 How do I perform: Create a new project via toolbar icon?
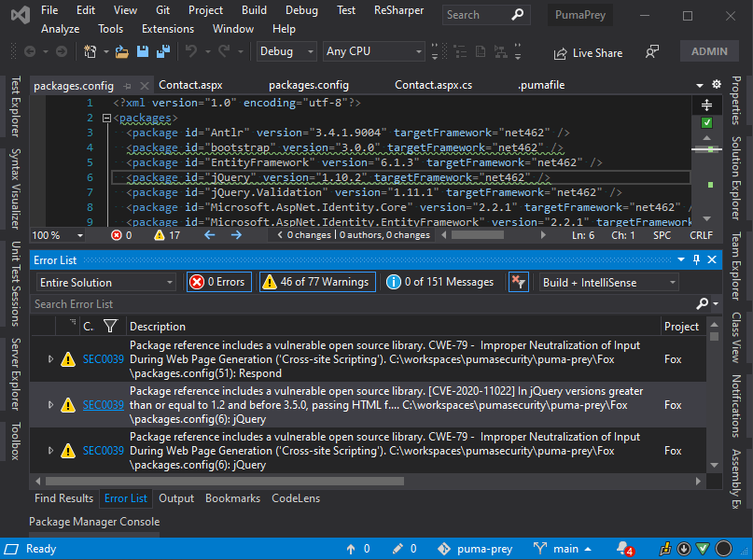pos(90,51)
